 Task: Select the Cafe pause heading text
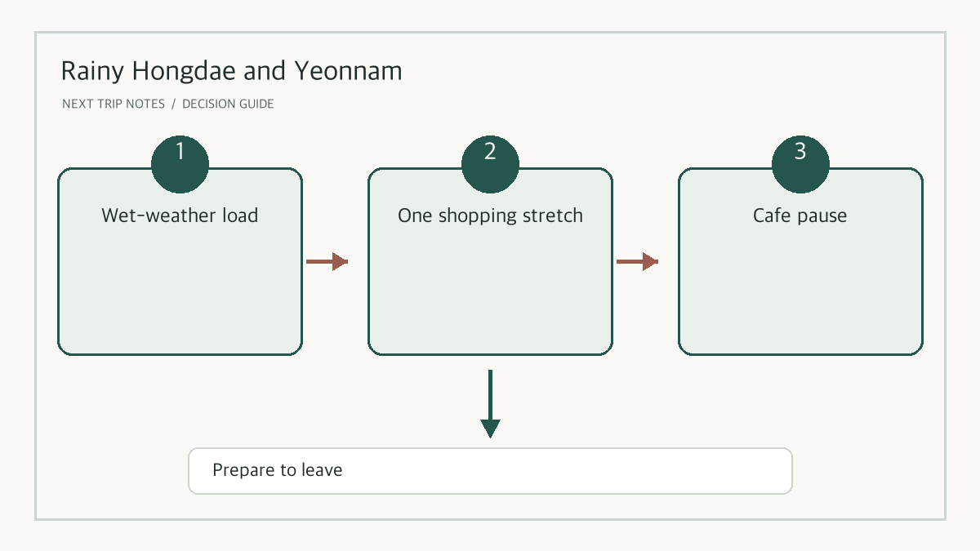[800, 216]
